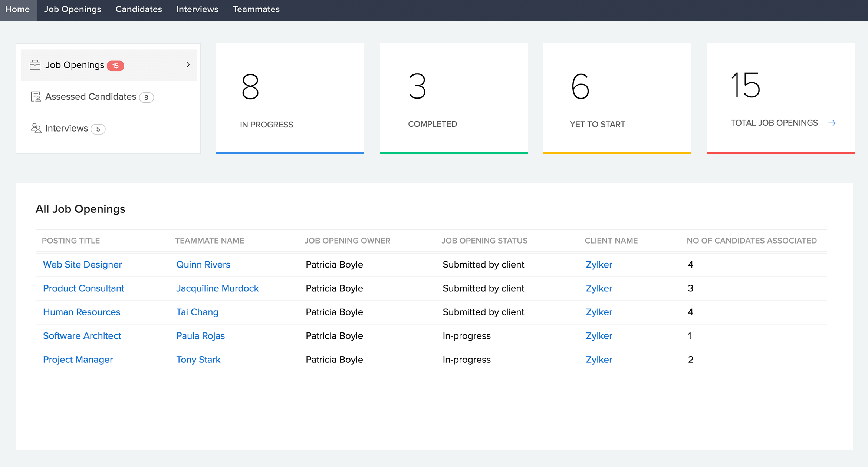Switch to the Teammates tab
868x467 pixels.
[x=256, y=9]
